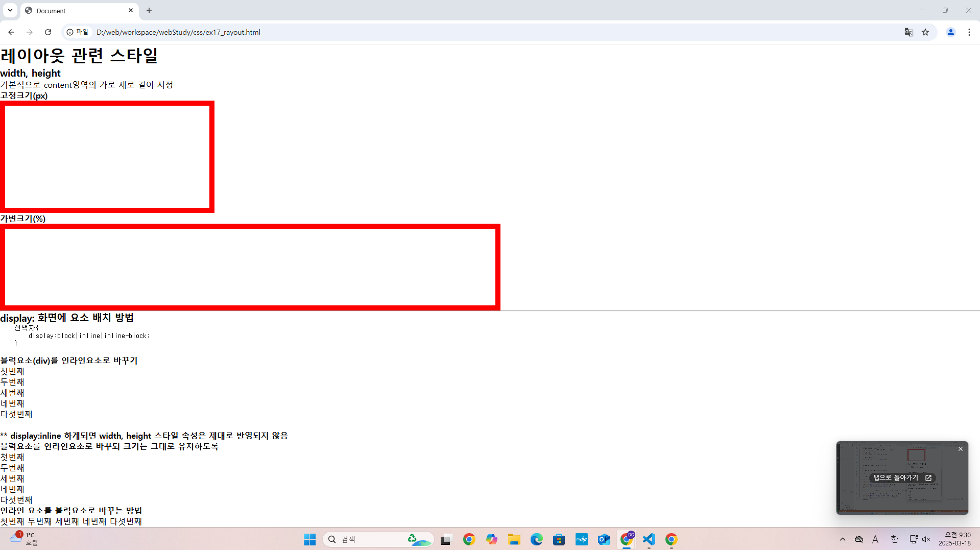This screenshot has height=550, width=980.
Task: Click the heading '레이아웃 관련 스타일'
Action: pos(79,55)
